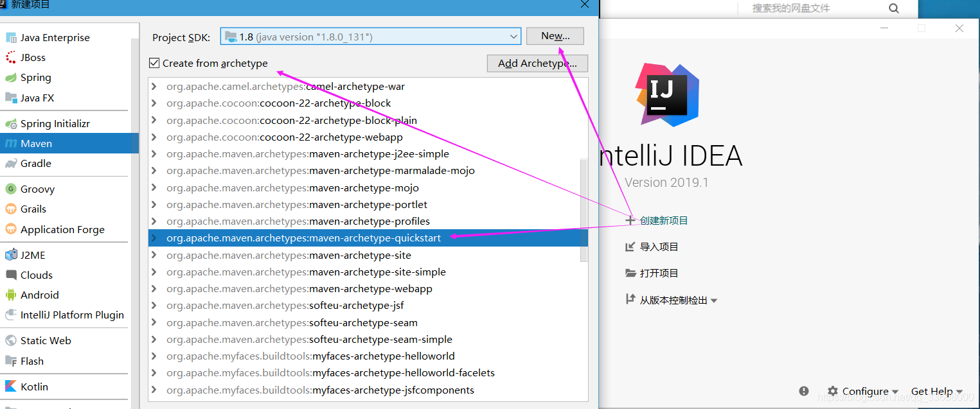This screenshot has height=409, width=980.
Task: Click 创建新项目 link
Action: coord(657,220)
